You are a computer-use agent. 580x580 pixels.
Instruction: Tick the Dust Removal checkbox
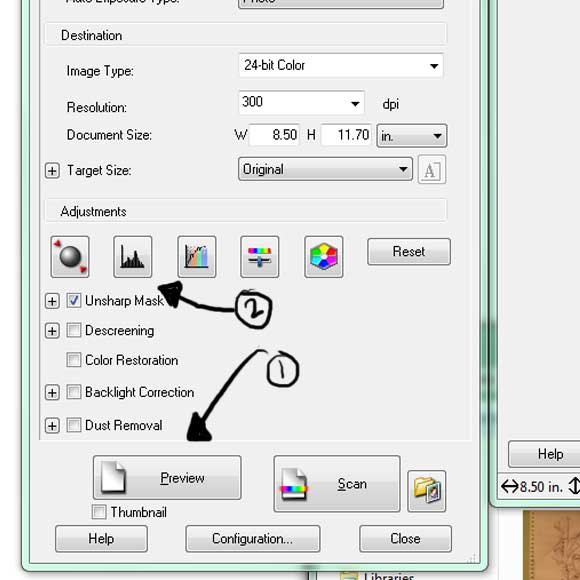coord(74,425)
